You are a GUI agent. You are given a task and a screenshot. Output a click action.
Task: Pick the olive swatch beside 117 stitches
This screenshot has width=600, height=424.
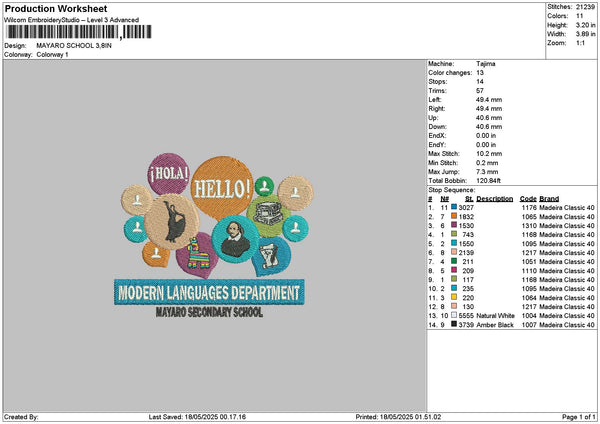454,279
